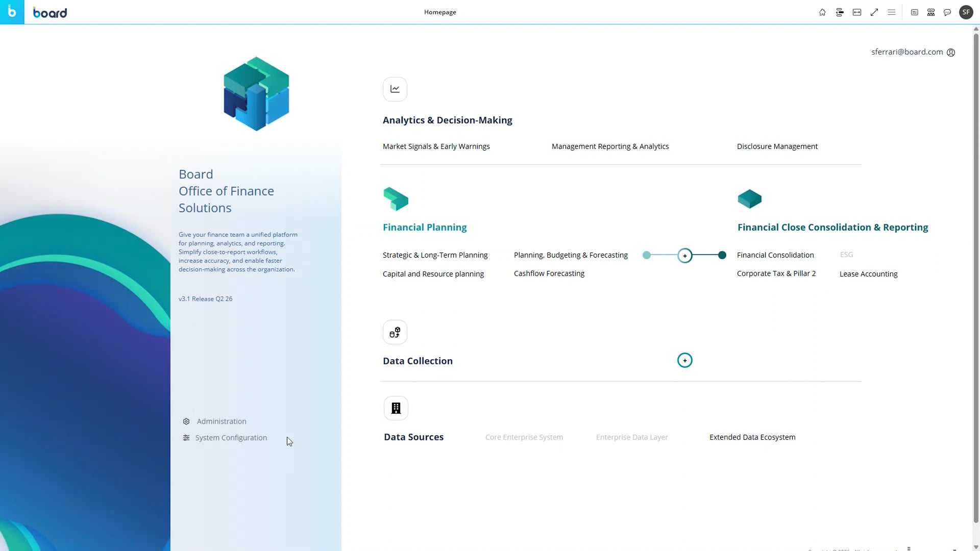Open the SF user avatar menu
Viewport: 980px width, 551px height.
point(966,12)
